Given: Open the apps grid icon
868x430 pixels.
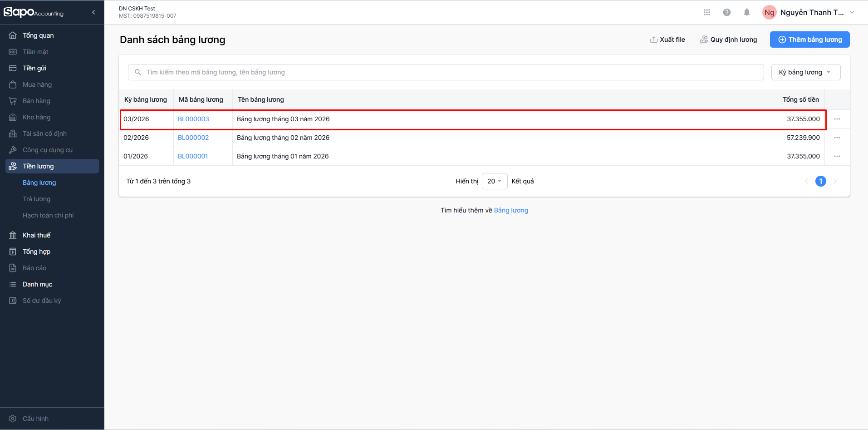Looking at the screenshot, I should [706, 12].
